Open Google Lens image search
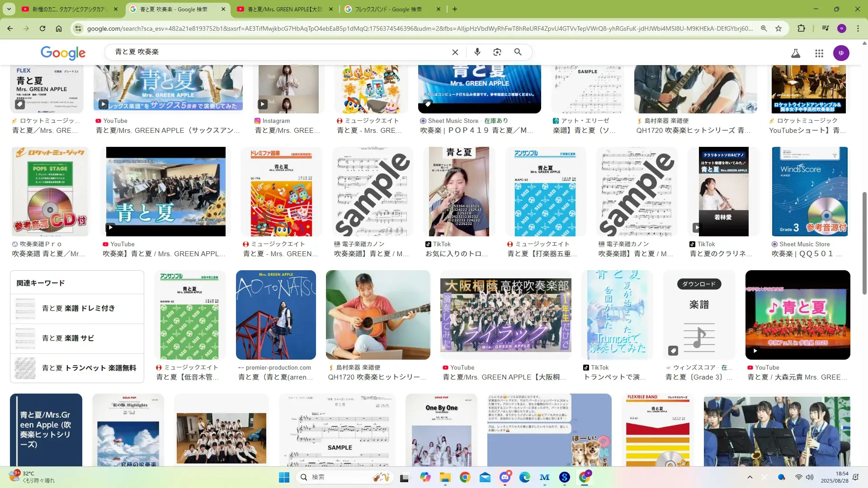Viewport: 868px width, 488px height. coord(497,52)
